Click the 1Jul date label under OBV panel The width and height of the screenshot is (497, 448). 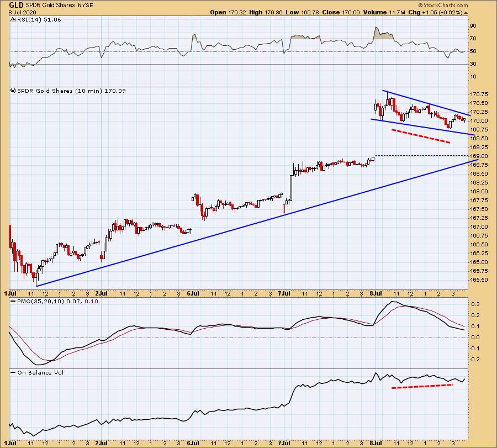[10, 443]
